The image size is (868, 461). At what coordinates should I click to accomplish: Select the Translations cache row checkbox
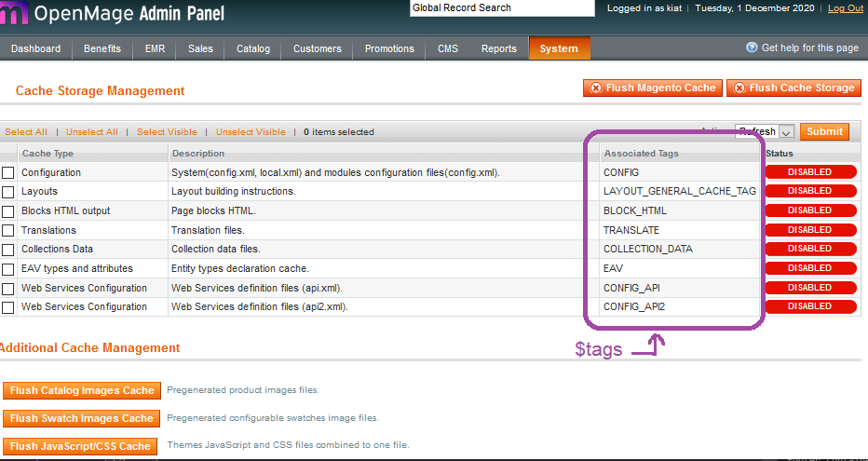click(x=8, y=231)
